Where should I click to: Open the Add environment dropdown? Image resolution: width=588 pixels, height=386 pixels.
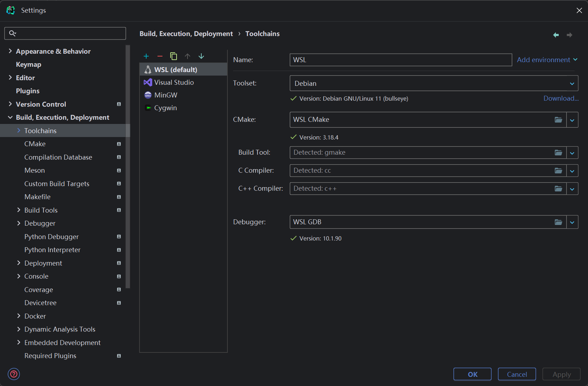pos(547,60)
